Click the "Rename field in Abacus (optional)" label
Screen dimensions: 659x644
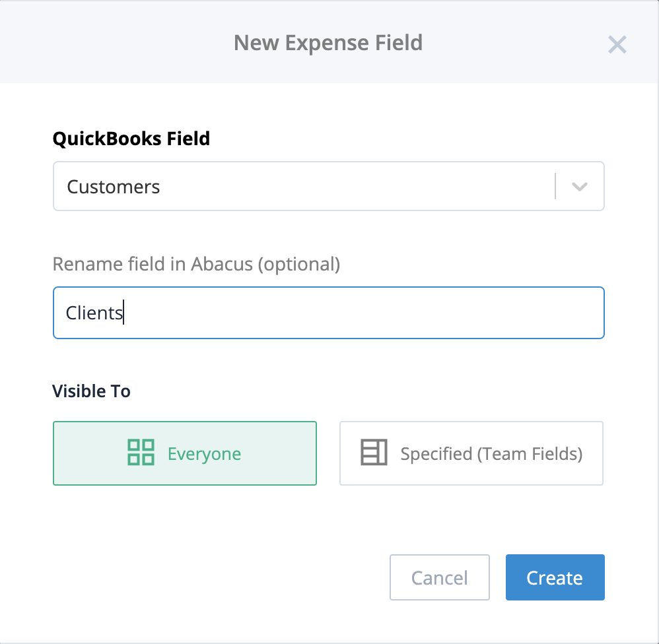[196, 264]
